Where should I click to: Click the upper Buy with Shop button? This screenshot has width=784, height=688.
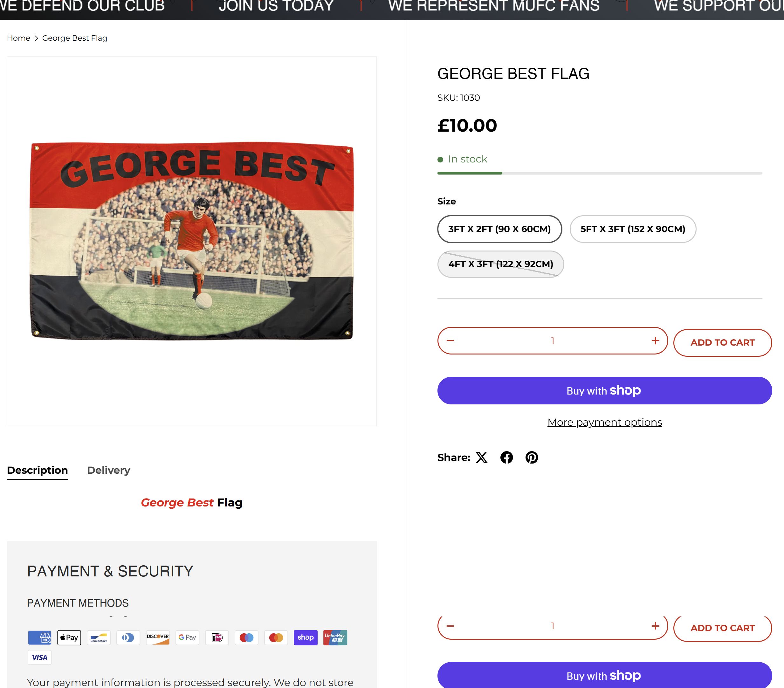pyautogui.click(x=604, y=390)
